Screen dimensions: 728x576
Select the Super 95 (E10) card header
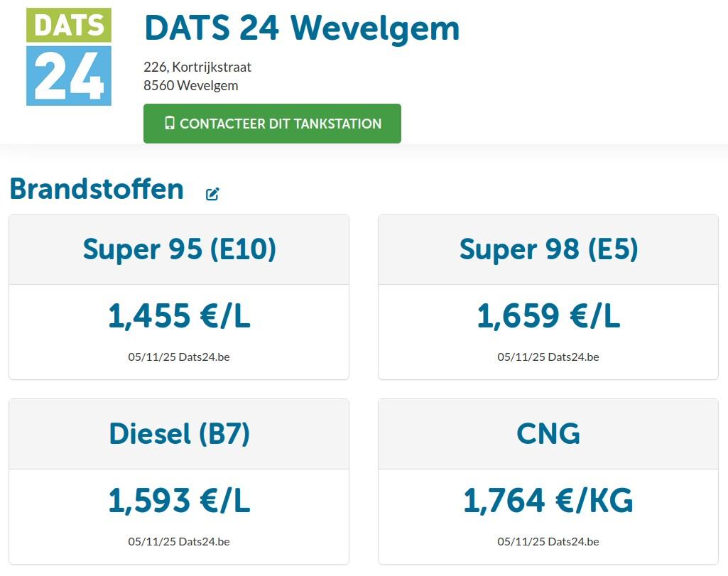click(179, 250)
